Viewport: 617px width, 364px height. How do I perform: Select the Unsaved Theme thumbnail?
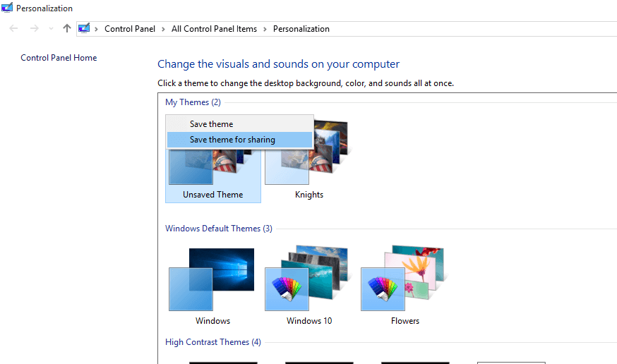click(x=213, y=166)
